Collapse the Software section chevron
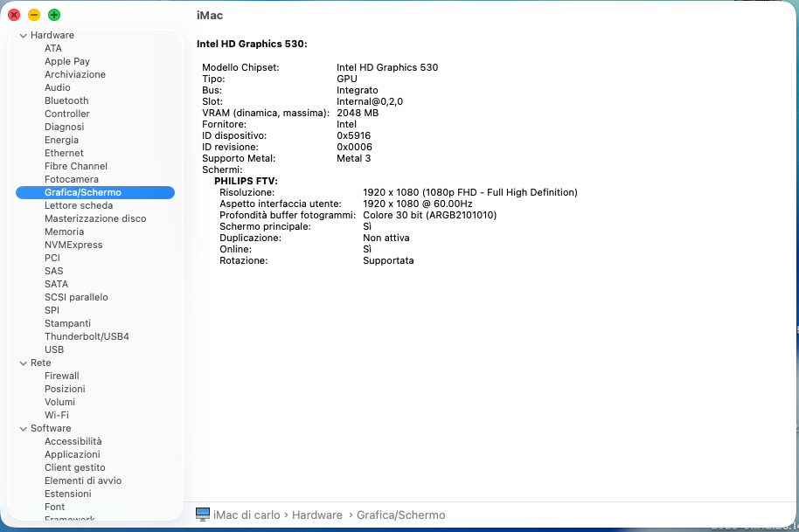The image size is (799, 532). [23, 429]
